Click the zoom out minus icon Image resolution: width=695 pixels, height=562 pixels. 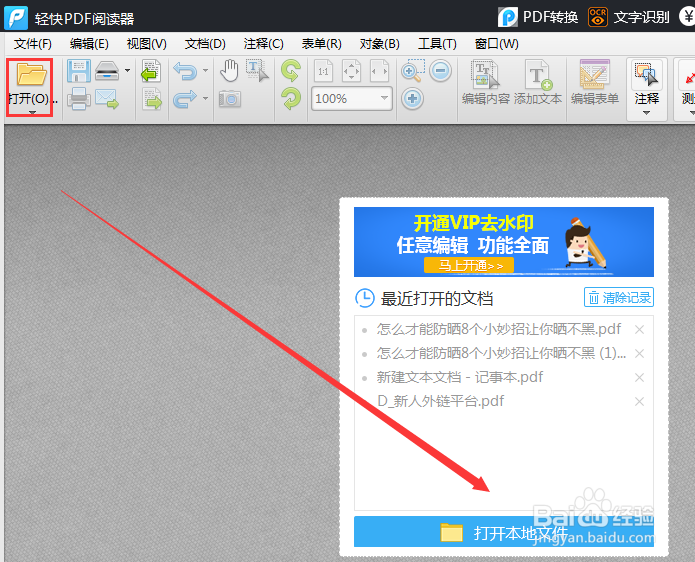pos(441,71)
